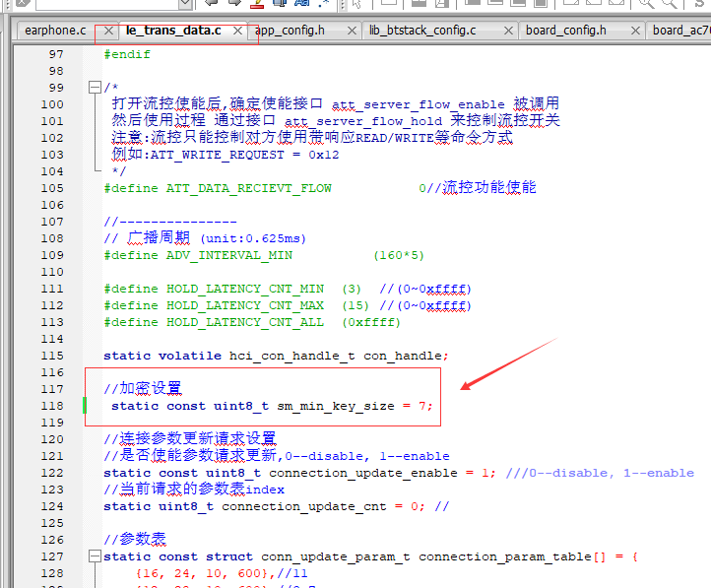
Task: Click line number 118 in the gutter
Action: pos(52,406)
